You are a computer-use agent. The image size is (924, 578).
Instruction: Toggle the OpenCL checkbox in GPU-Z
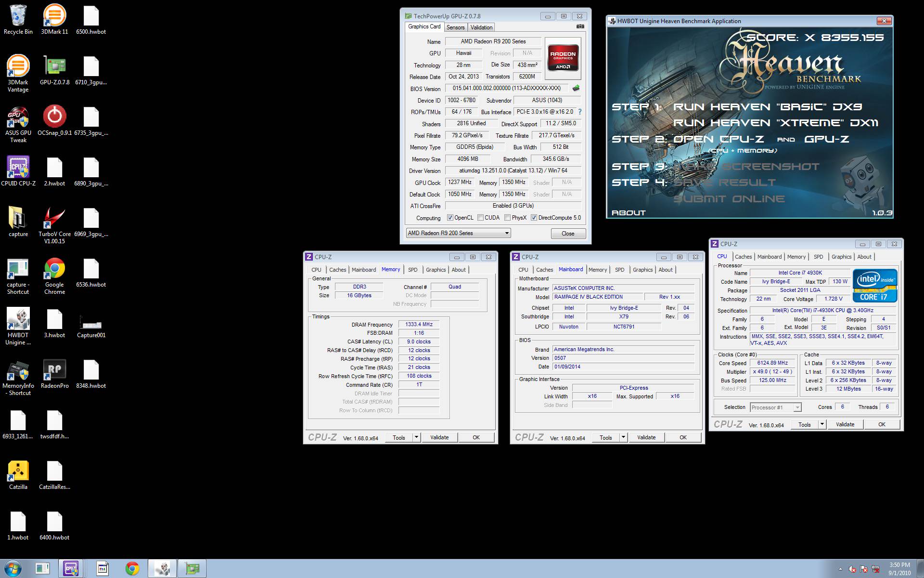click(x=450, y=218)
